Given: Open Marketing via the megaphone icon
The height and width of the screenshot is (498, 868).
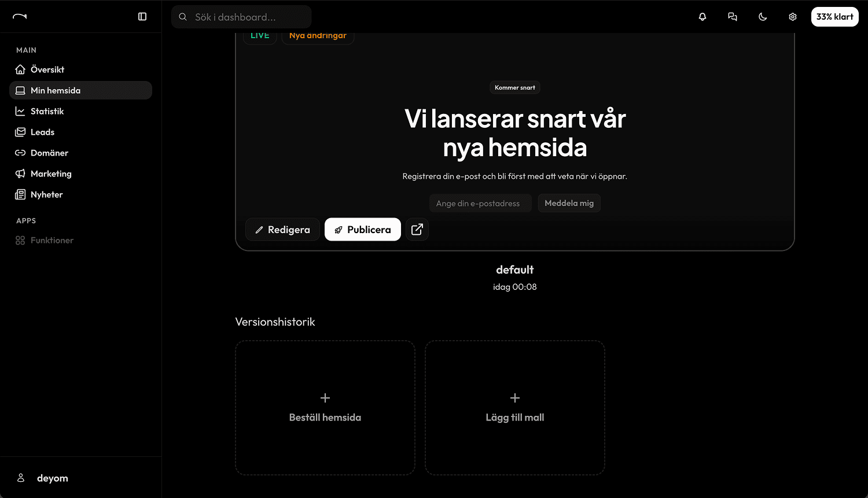Looking at the screenshot, I should [x=20, y=174].
